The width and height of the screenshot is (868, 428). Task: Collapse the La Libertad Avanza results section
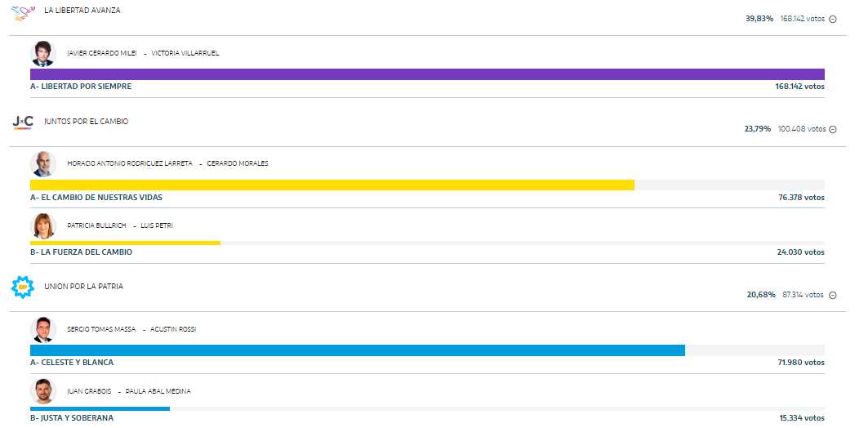[833, 19]
